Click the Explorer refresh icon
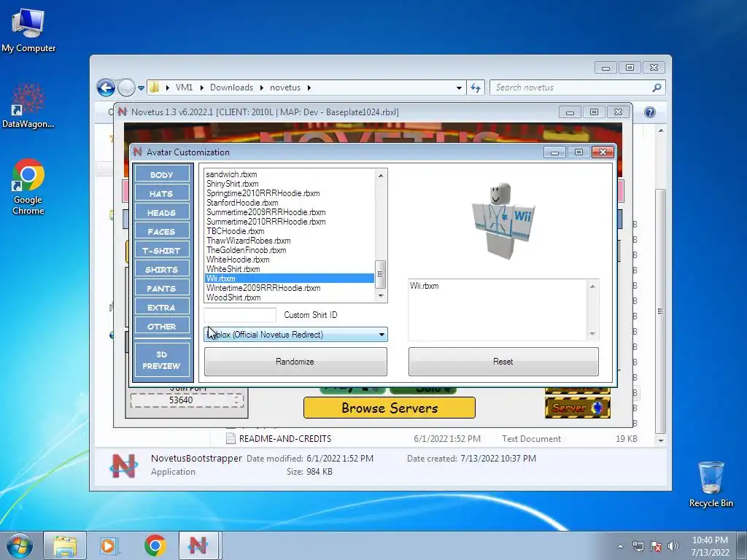This screenshot has height=560, width=747. point(476,87)
